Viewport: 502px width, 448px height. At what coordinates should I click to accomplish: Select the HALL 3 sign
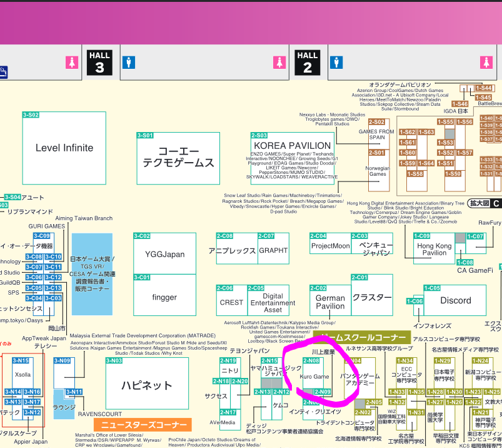point(99,63)
